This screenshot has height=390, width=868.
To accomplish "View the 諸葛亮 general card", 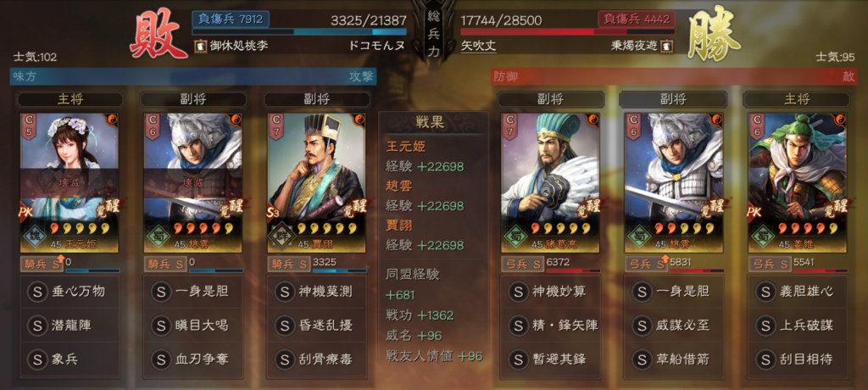I will (551, 183).
